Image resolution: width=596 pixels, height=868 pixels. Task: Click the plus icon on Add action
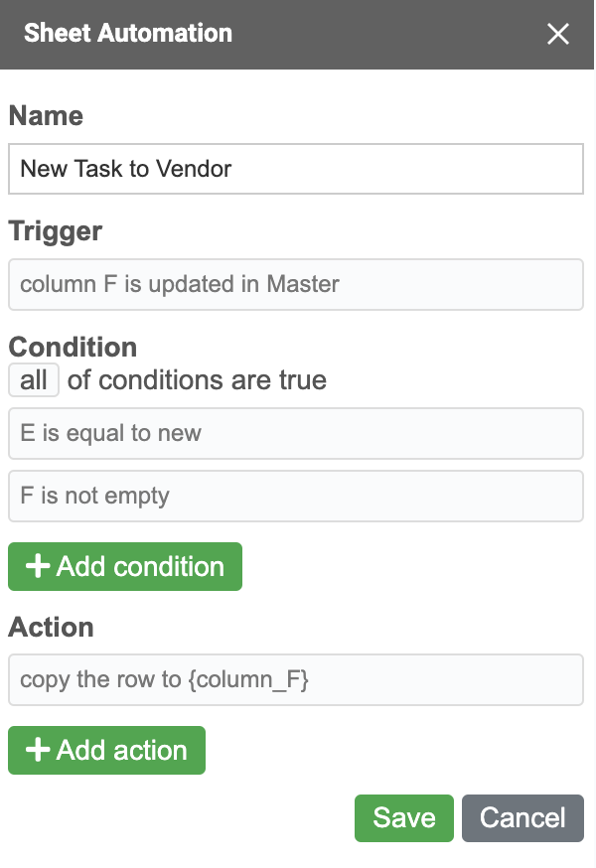[x=38, y=751]
